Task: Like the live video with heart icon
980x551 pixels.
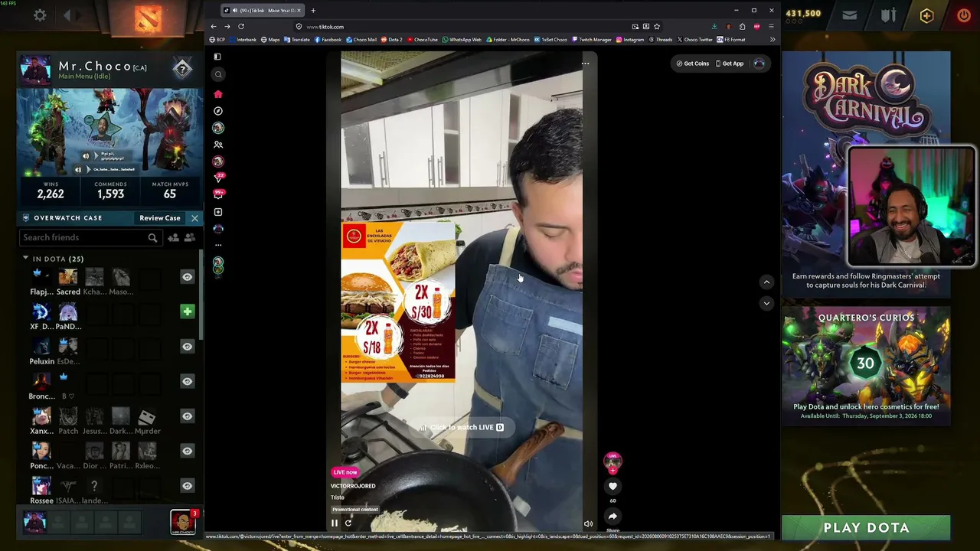Action: coord(612,486)
